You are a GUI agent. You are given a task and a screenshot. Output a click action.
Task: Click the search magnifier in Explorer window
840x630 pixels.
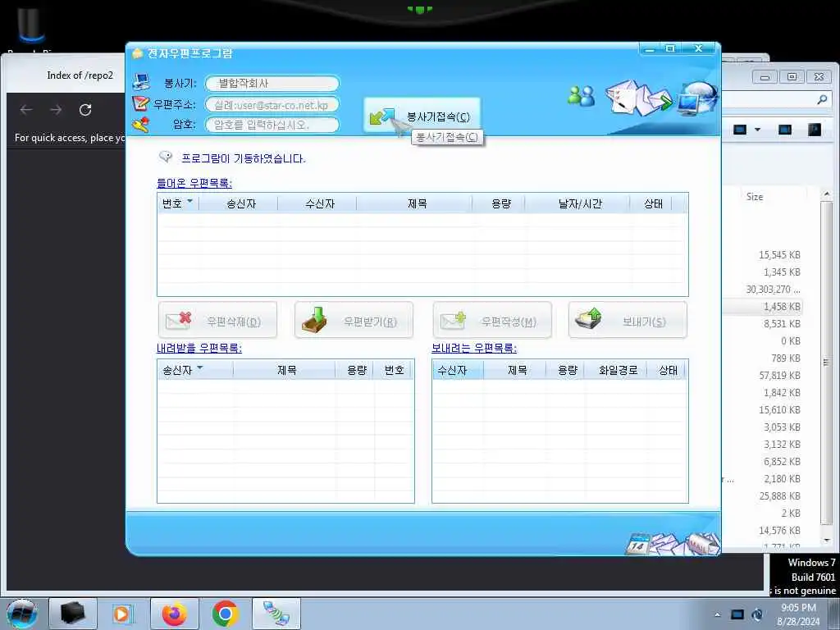(822, 99)
